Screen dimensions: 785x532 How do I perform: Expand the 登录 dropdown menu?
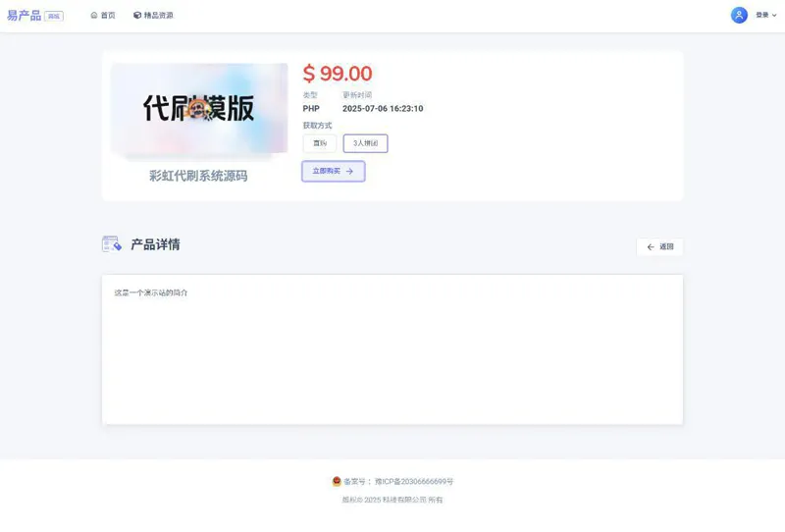click(x=762, y=16)
